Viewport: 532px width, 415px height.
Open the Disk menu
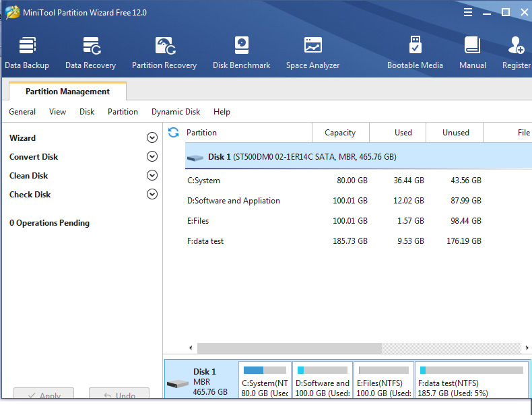coord(87,112)
